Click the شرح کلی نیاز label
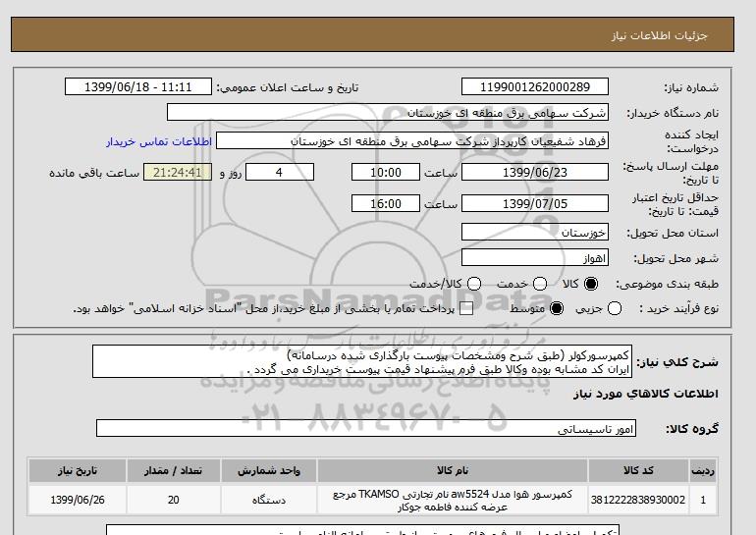756x535 pixels. click(x=677, y=362)
